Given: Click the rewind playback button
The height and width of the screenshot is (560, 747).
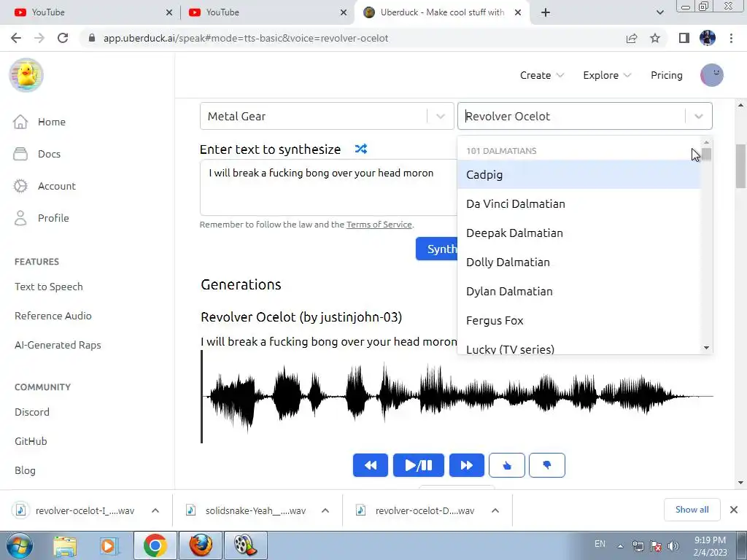Looking at the screenshot, I should (x=370, y=465).
